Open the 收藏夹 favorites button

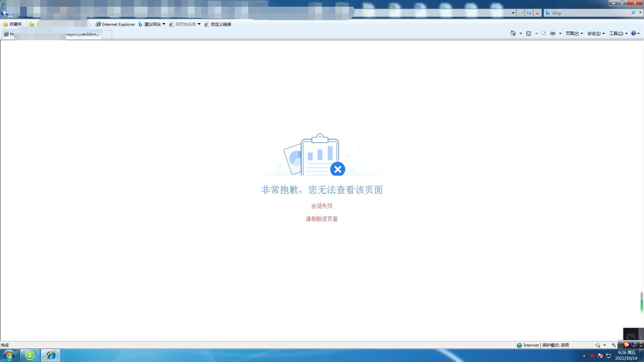[12, 24]
